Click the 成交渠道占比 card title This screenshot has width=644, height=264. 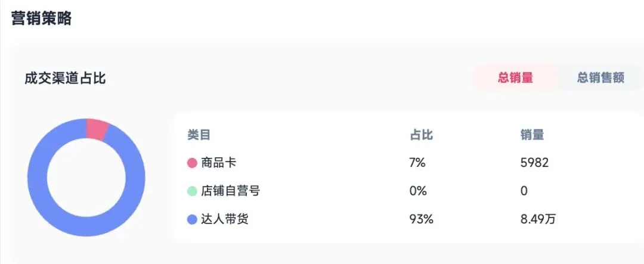pos(65,78)
